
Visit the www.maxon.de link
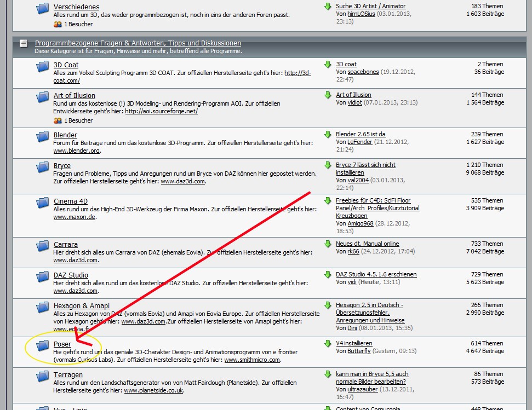tap(74, 217)
